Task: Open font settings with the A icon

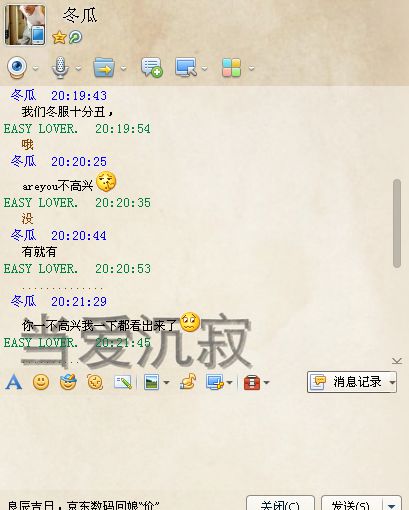Action: click(x=14, y=382)
